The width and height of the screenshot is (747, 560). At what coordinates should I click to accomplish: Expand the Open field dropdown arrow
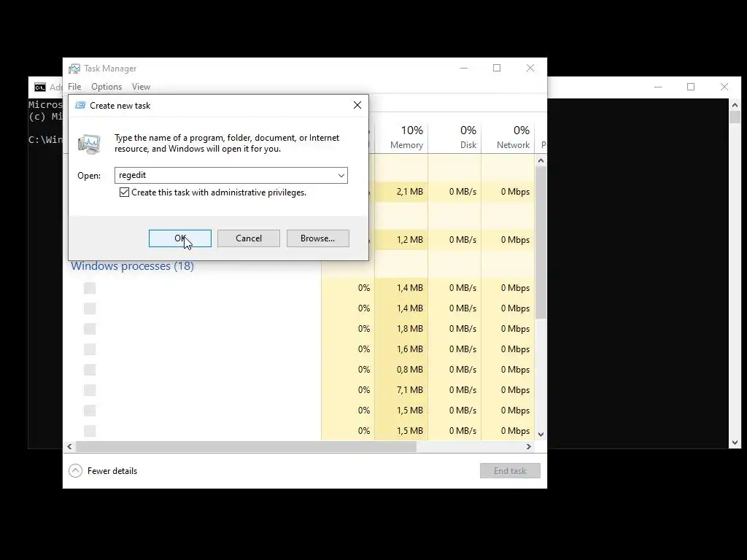tap(341, 175)
